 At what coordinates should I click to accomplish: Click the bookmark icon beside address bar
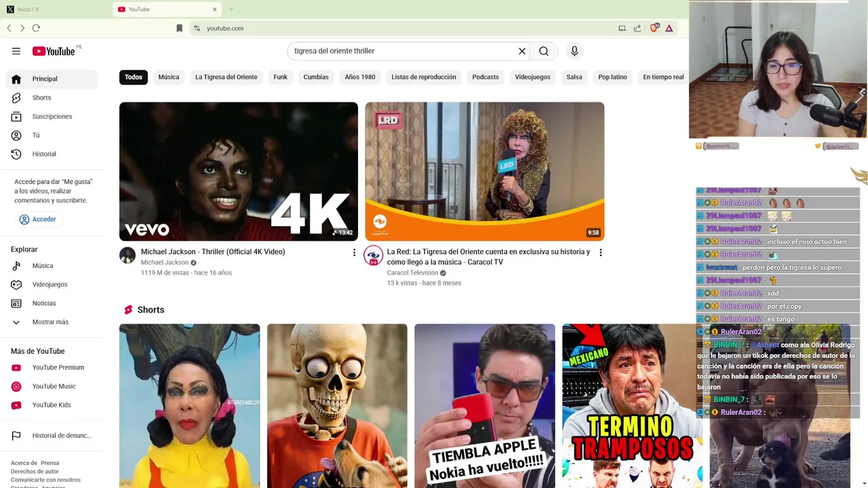click(x=179, y=28)
